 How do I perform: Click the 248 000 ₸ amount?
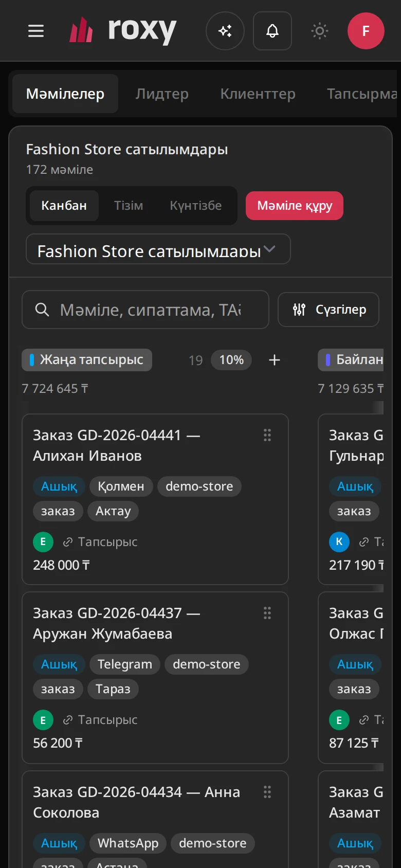[x=61, y=565]
